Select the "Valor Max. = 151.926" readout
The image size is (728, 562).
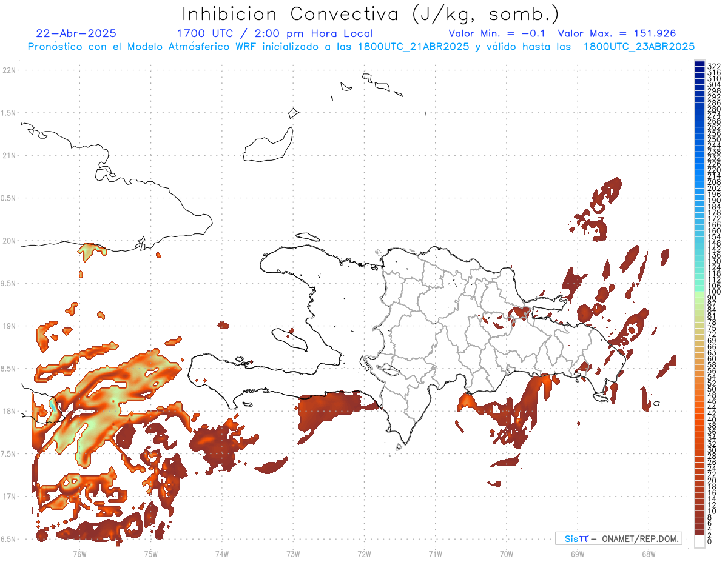tap(617, 33)
